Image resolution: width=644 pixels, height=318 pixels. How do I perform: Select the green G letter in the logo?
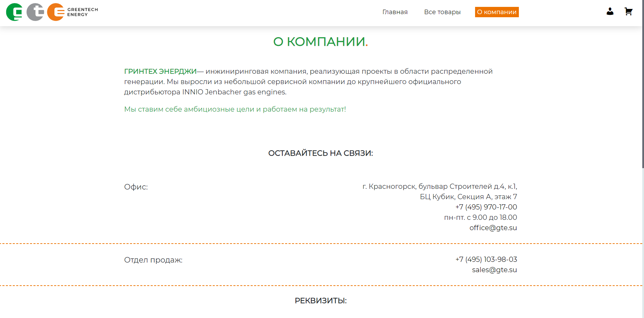click(14, 13)
